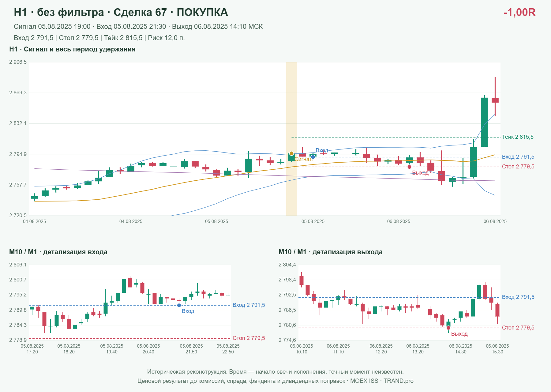The height and width of the screenshot is (392, 551).
Task: Click heading 'H1 · Сигнал и весь период удержания'
Action: [72, 49]
